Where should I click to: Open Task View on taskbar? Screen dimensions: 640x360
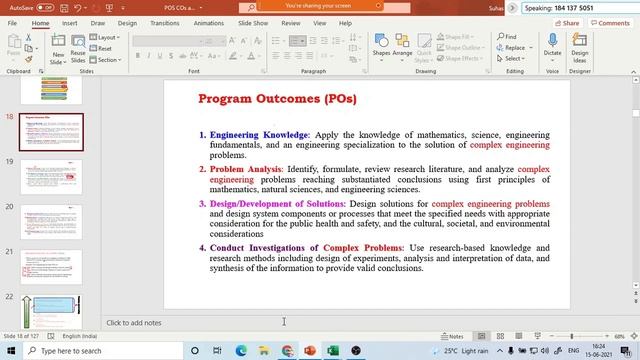pos(217,351)
